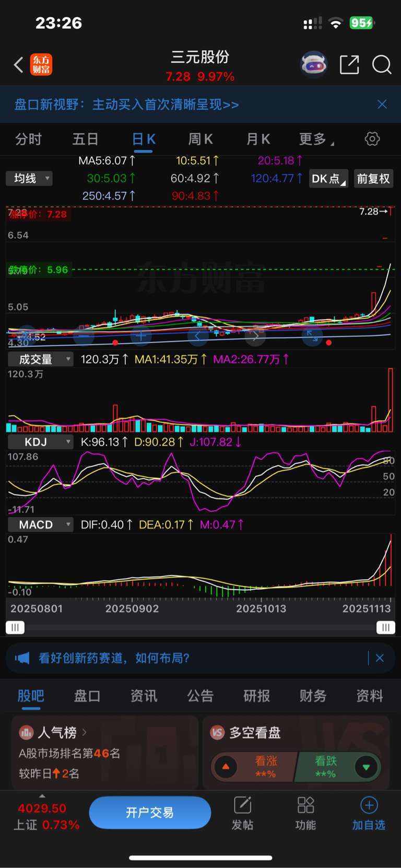Dismiss the 创新药 promotion notice
Screen dimensions: 401x868
click(380, 658)
